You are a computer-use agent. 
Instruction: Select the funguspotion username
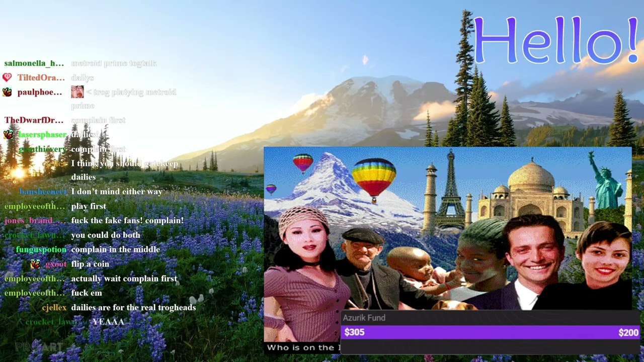point(41,249)
